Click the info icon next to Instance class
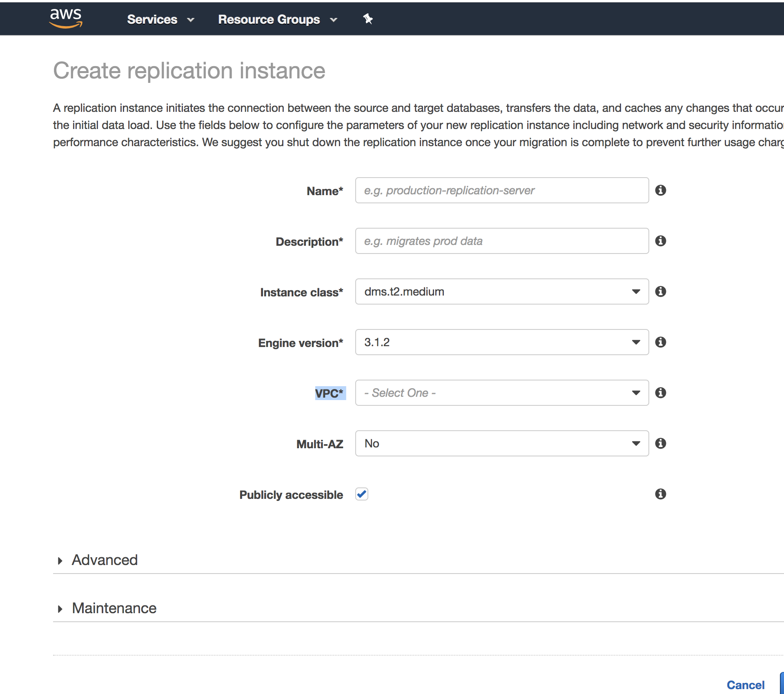 click(661, 291)
